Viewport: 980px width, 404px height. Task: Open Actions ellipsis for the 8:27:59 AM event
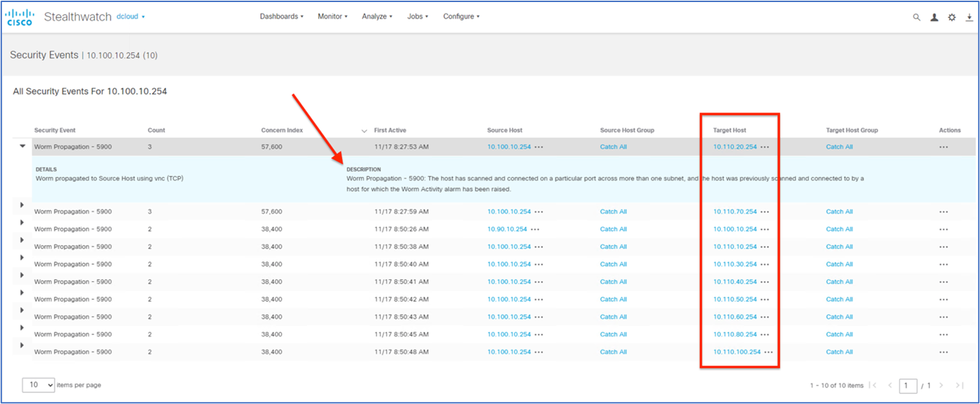click(944, 212)
